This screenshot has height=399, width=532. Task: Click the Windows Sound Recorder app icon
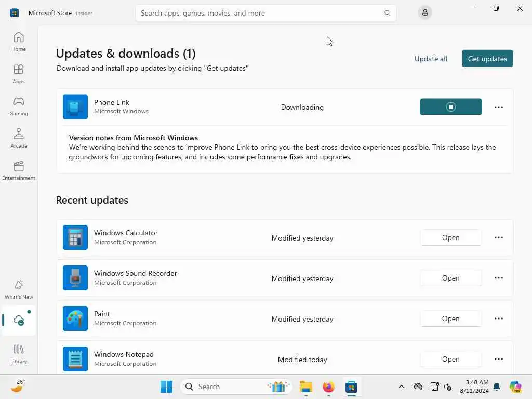[75, 278]
